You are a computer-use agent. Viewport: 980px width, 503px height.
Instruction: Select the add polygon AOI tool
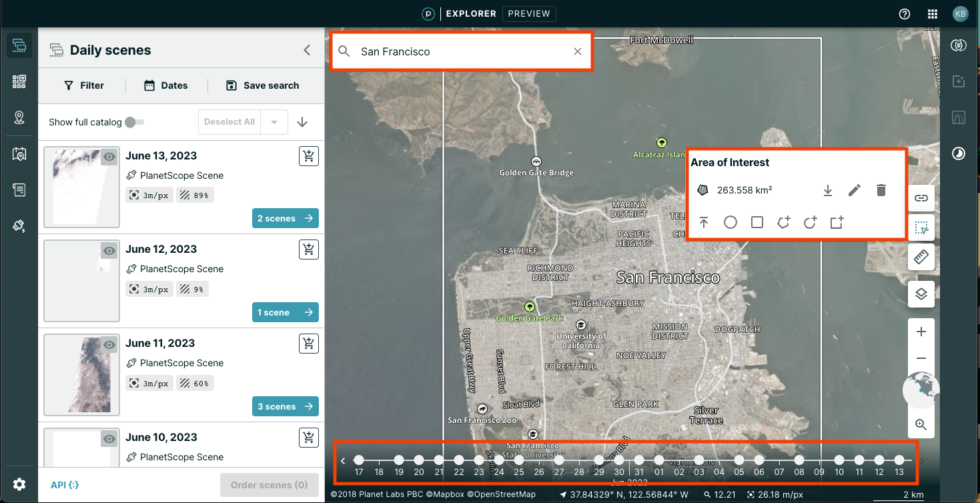click(784, 222)
